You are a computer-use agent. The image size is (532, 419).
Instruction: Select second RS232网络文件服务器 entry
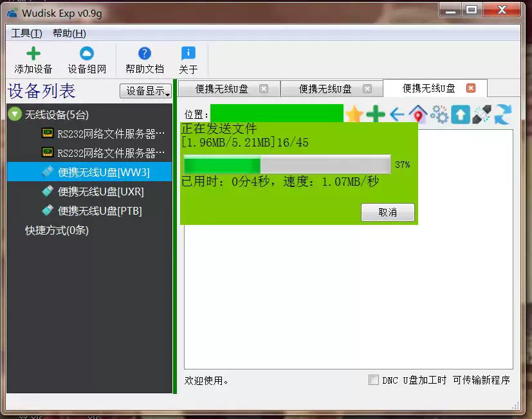pyautogui.click(x=89, y=152)
